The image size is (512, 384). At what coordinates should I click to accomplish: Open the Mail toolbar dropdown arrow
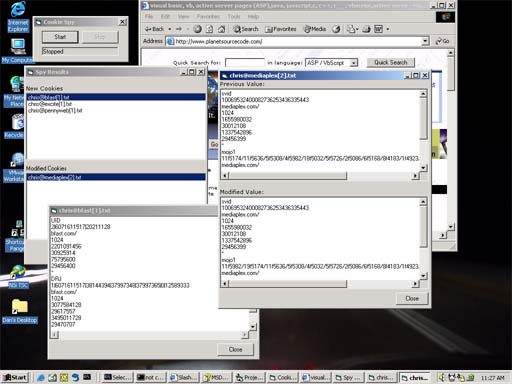pos(357,29)
